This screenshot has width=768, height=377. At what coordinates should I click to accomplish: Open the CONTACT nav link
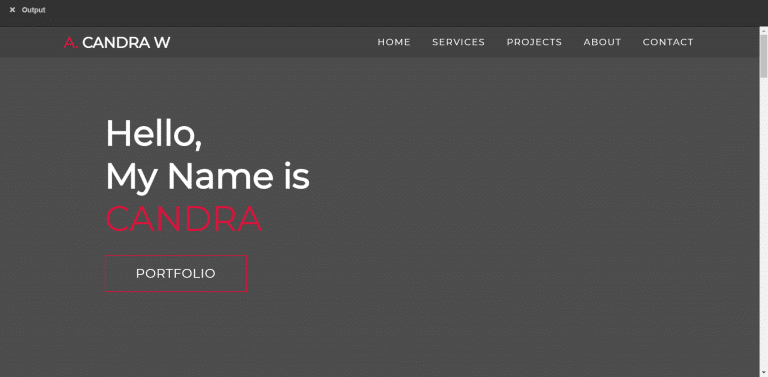668,42
